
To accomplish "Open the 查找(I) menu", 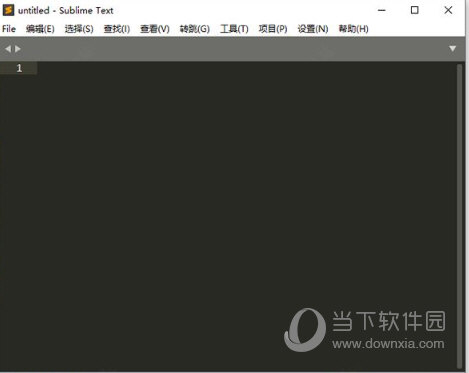I will [x=117, y=29].
